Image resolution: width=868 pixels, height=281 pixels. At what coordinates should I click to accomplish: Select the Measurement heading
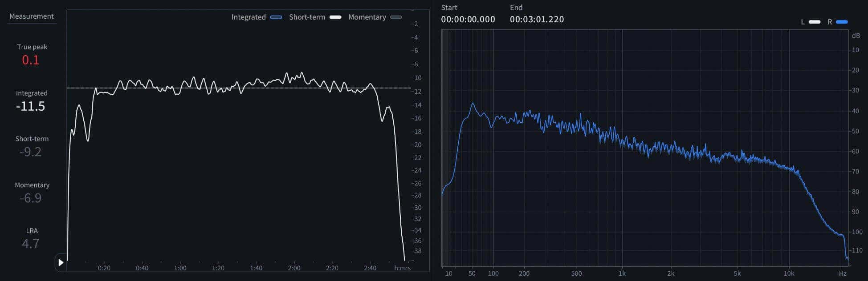tap(32, 16)
